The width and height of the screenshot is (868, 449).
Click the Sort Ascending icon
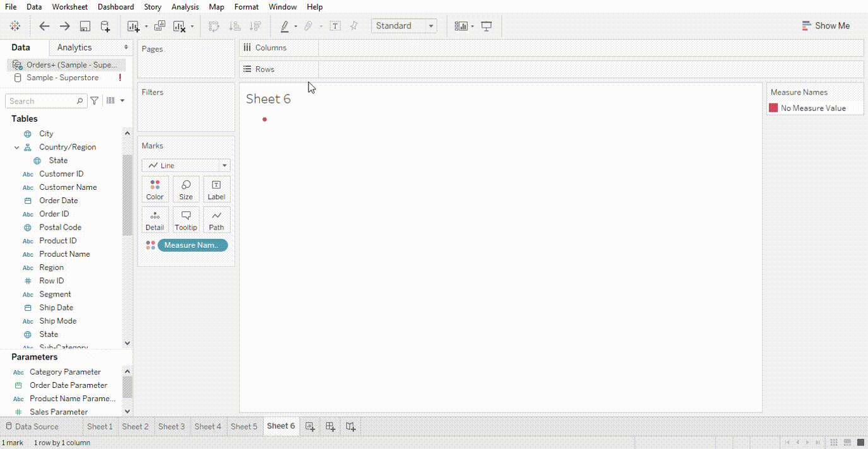tap(235, 26)
